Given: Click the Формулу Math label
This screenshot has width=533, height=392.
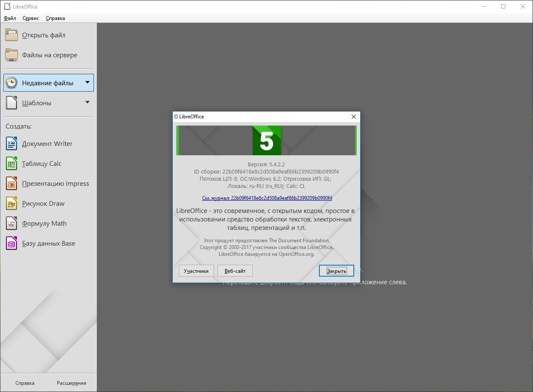Looking at the screenshot, I should point(44,224).
